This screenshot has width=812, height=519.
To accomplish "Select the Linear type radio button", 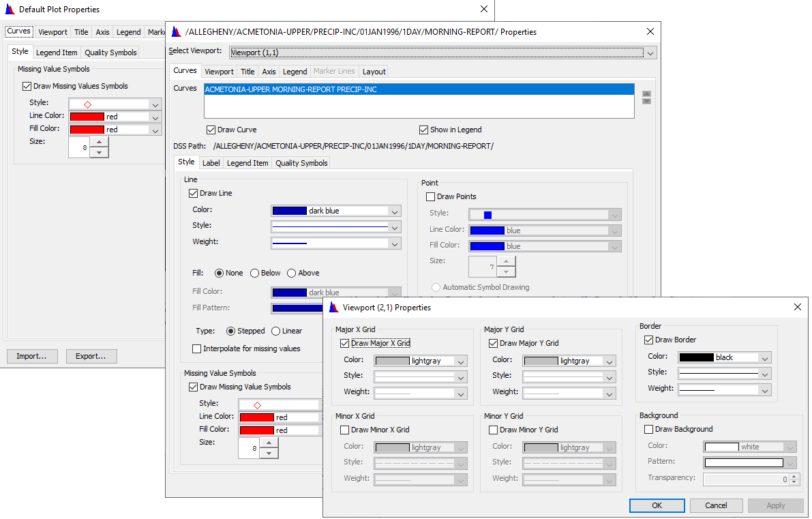I will (x=276, y=331).
